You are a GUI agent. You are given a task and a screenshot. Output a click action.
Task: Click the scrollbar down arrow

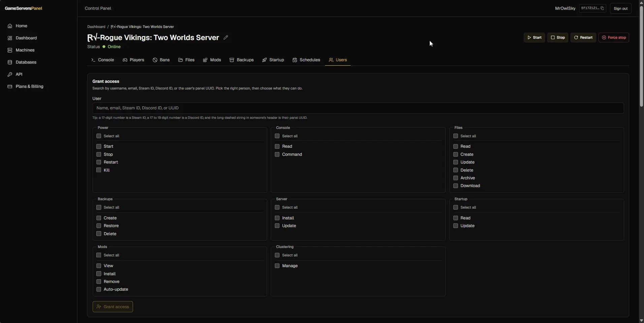[x=641, y=320]
